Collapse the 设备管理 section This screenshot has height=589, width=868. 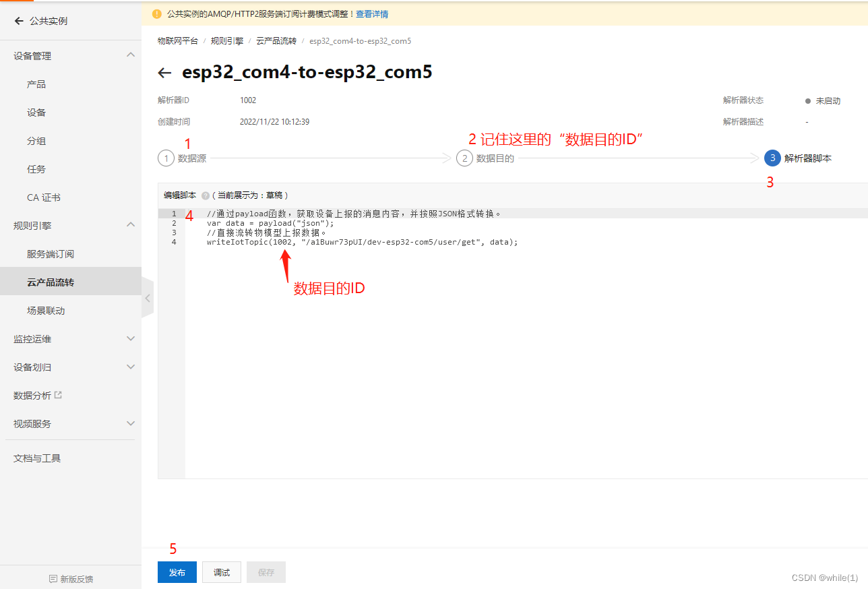[x=131, y=55]
